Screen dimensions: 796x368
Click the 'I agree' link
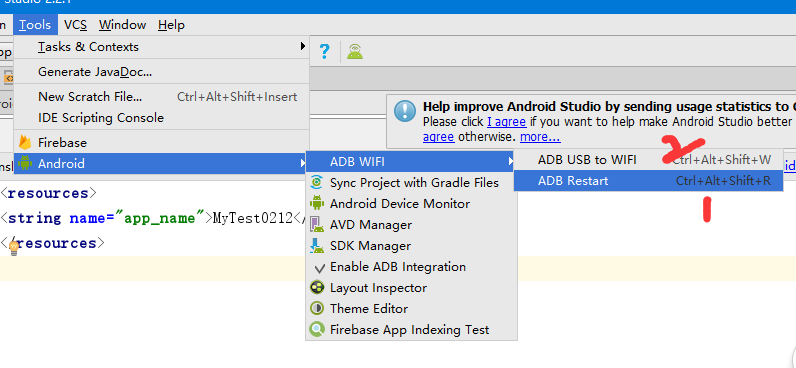[506, 122]
